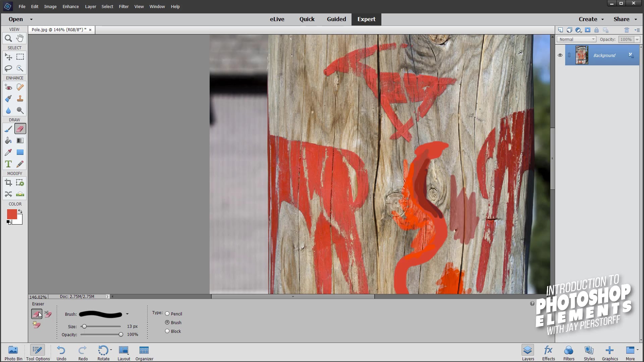Pick the Clone Stamp tool
The image size is (644, 362).
click(x=20, y=99)
